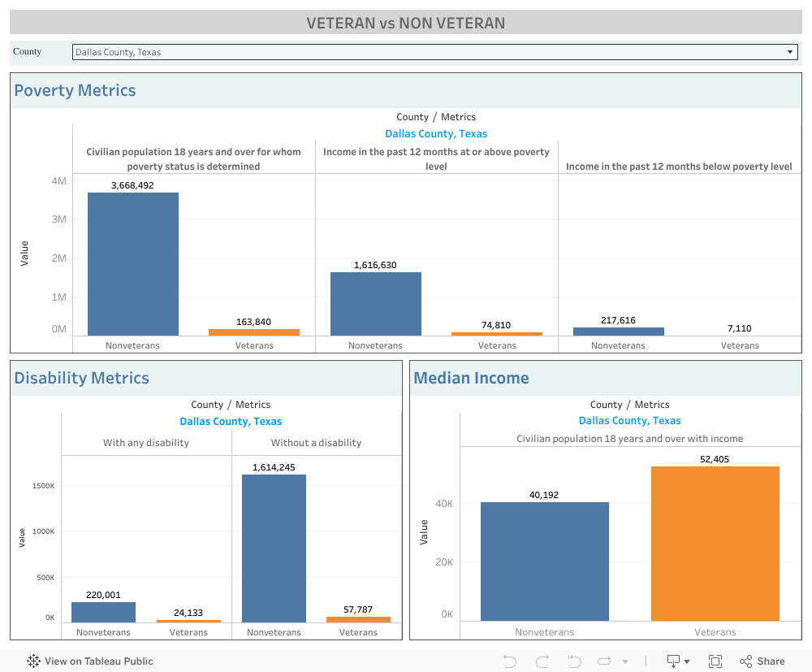Open the caret next to the refresh icon

(624, 661)
